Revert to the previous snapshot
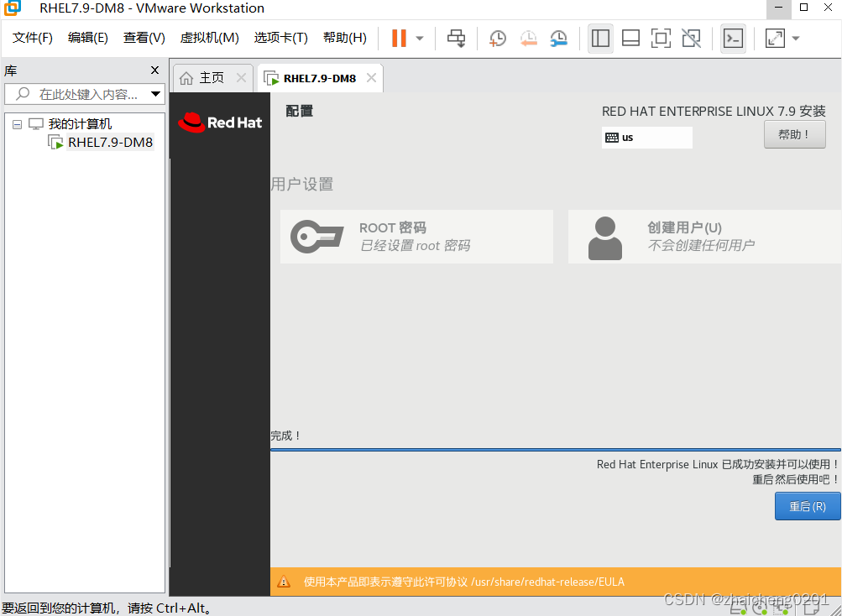The height and width of the screenshot is (616, 842). tap(528, 38)
